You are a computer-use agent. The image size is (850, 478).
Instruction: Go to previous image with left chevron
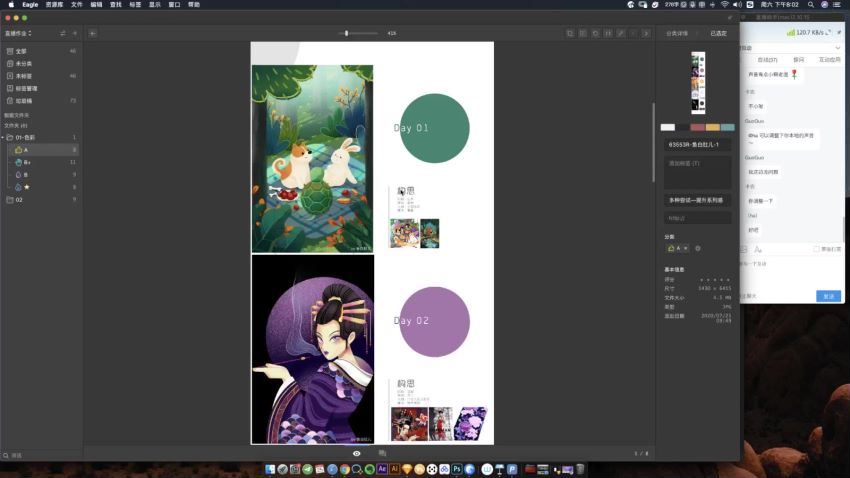pyautogui.click(x=633, y=34)
